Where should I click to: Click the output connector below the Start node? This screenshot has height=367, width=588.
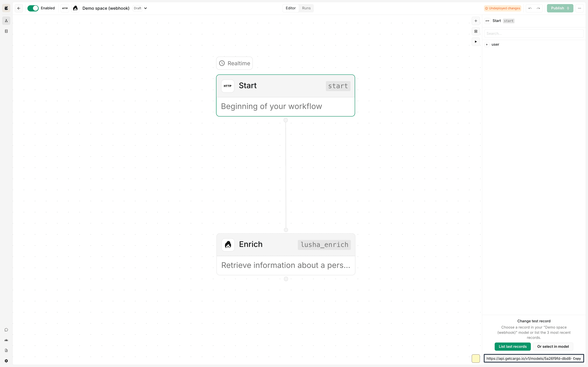(286, 120)
